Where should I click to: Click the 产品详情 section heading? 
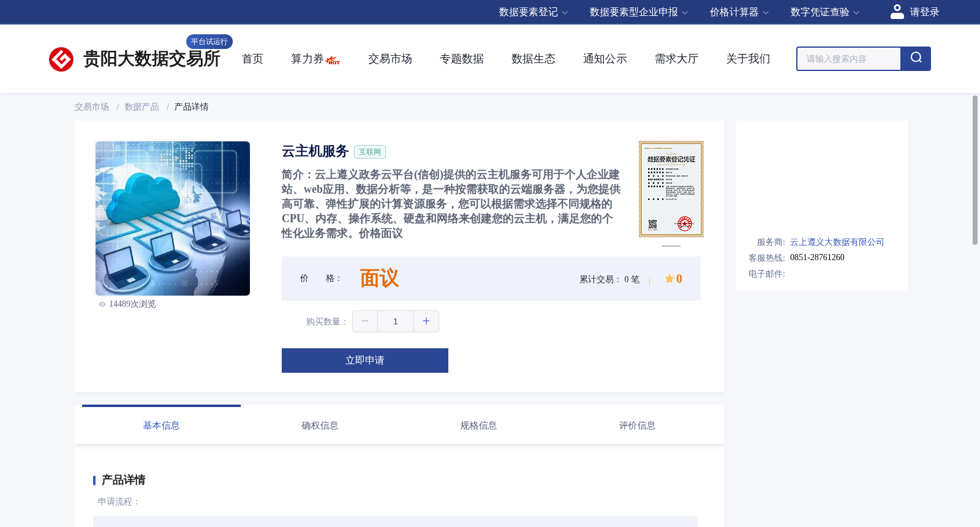pyautogui.click(x=123, y=480)
